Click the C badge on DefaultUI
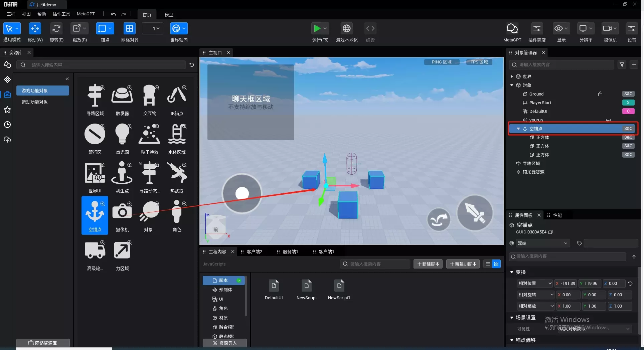 tap(628, 111)
